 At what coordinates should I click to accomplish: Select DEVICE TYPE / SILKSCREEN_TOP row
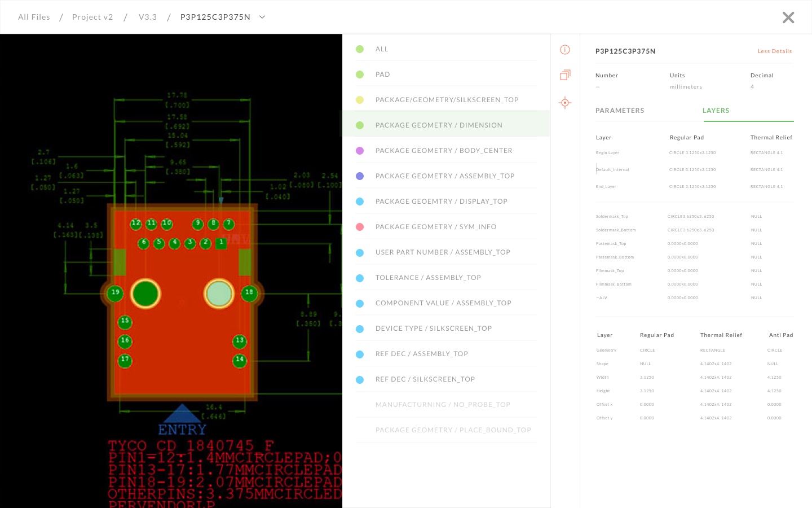coord(446,329)
